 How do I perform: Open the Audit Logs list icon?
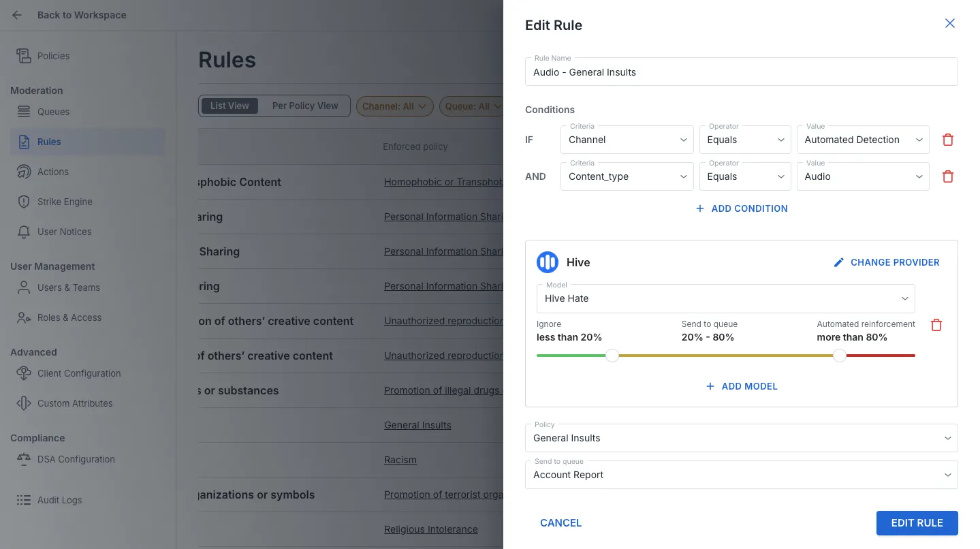point(24,500)
